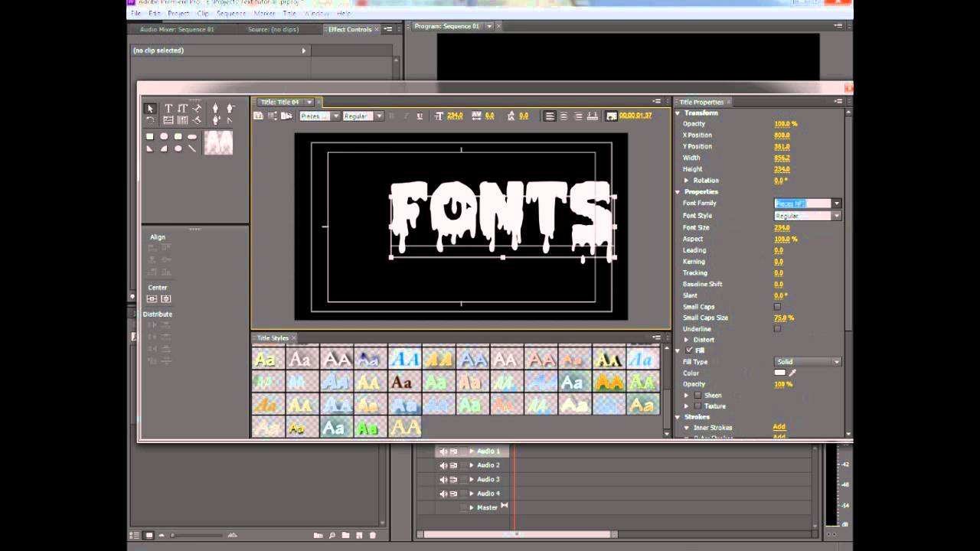Open Roll/Crawl options icon
The image size is (980, 551).
273,116
